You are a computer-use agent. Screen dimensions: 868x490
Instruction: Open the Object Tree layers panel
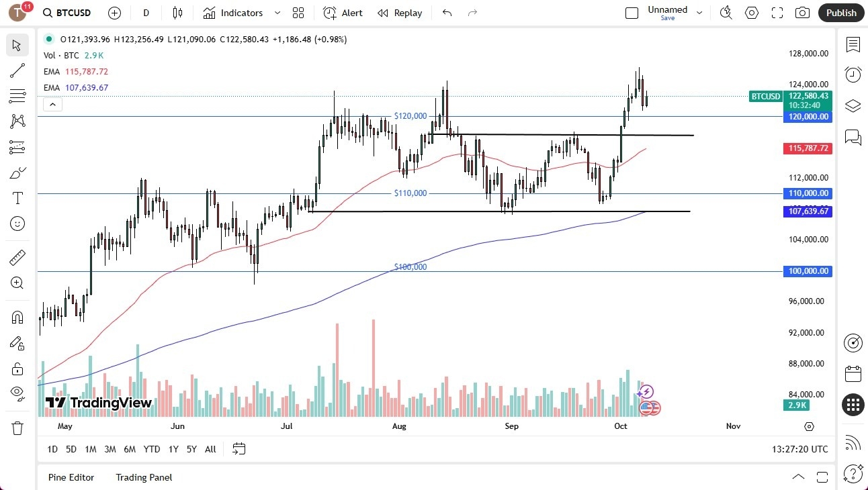pyautogui.click(x=853, y=105)
